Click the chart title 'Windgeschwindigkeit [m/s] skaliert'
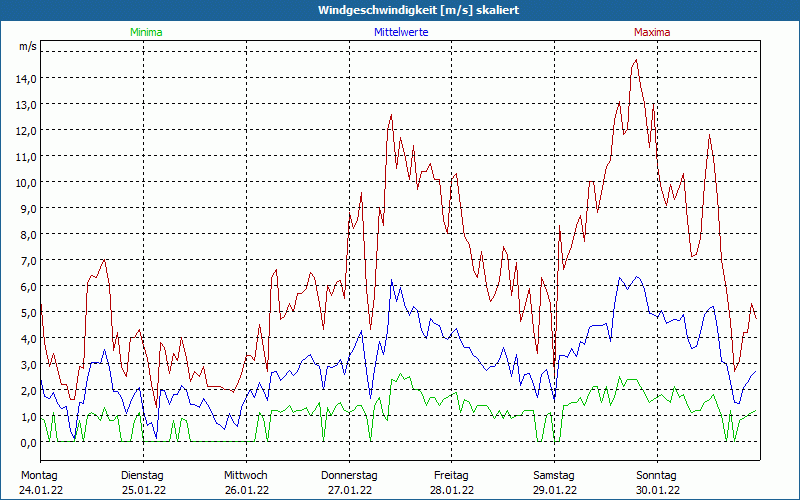This screenshot has height=500, width=800. [418, 10]
